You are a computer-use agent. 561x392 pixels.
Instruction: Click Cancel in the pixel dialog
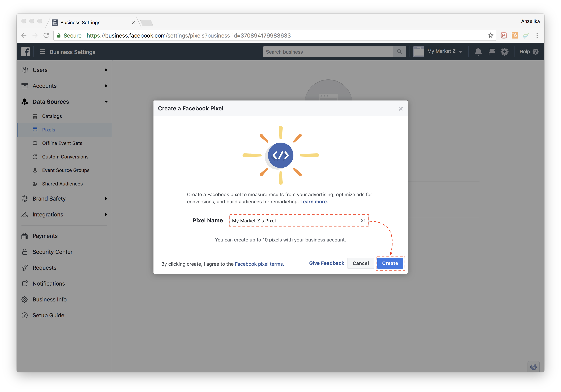pos(361,263)
